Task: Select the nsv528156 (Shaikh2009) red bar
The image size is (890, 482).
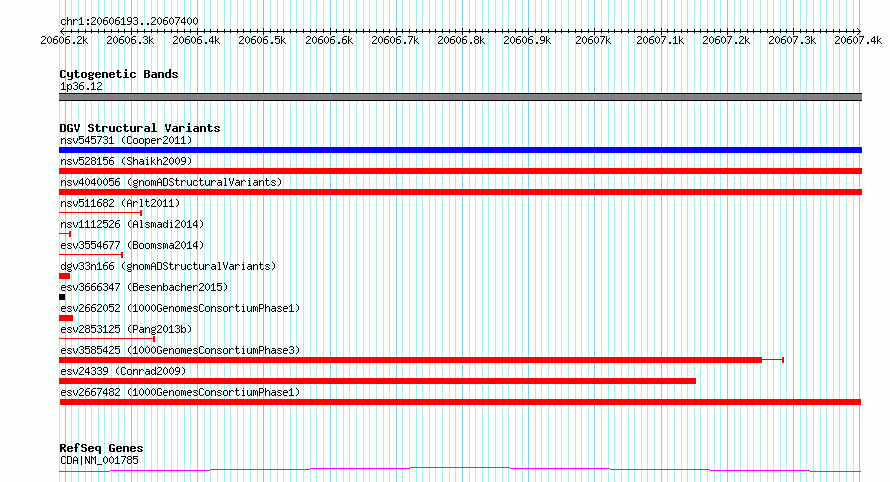Action: (460, 171)
